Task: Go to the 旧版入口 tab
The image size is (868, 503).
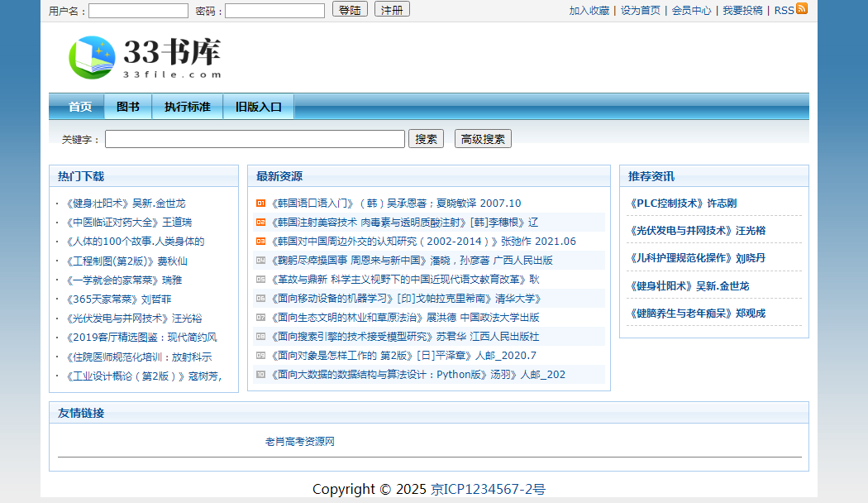Action: click(x=259, y=107)
